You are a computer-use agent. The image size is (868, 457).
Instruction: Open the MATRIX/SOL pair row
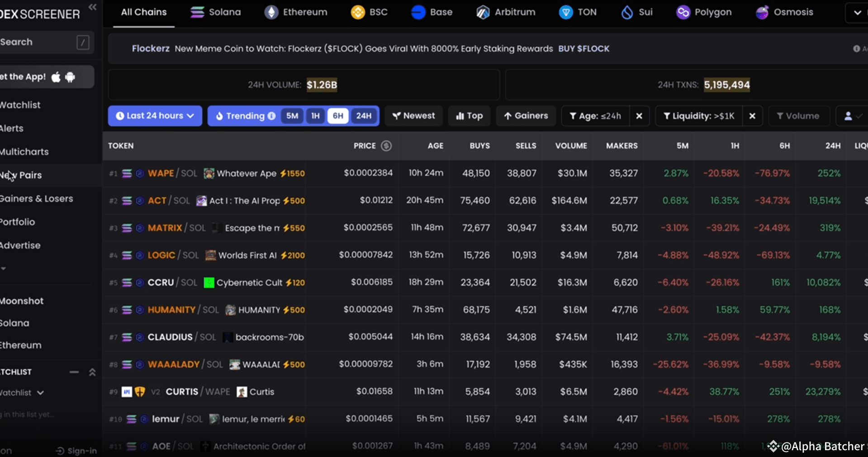(x=485, y=228)
